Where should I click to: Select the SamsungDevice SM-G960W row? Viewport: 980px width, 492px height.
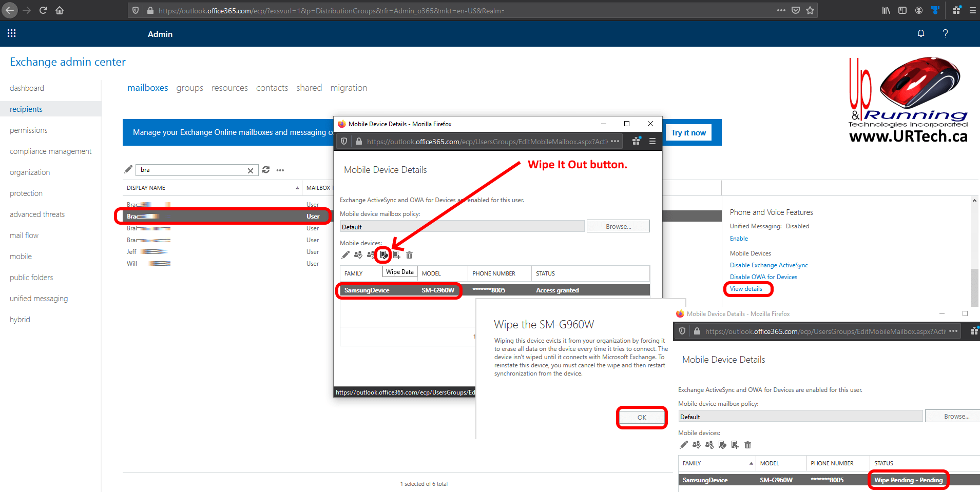pyautogui.click(x=399, y=290)
